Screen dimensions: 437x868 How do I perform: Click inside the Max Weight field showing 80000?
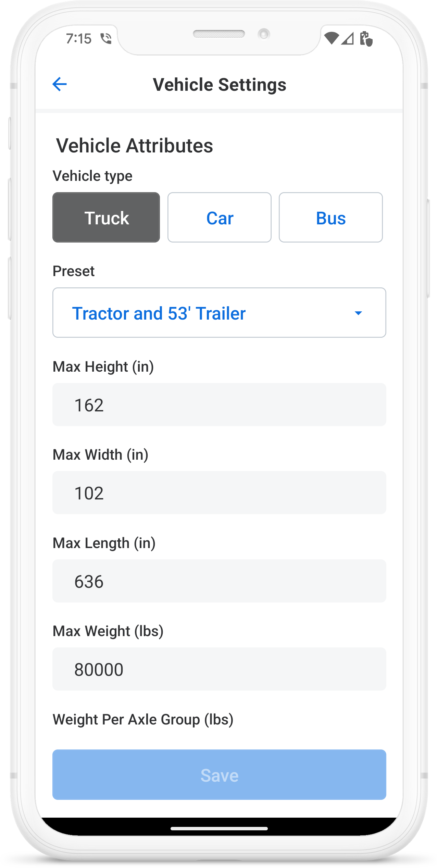[219, 669]
